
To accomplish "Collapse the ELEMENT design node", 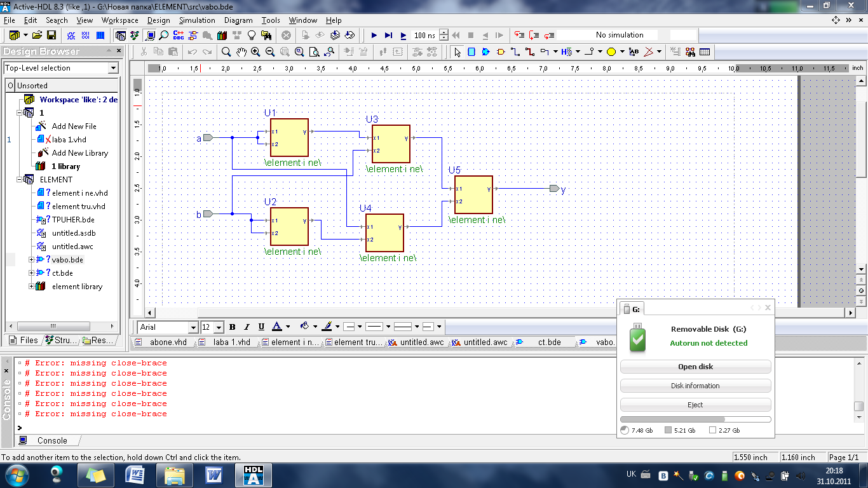I will click(x=21, y=179).
